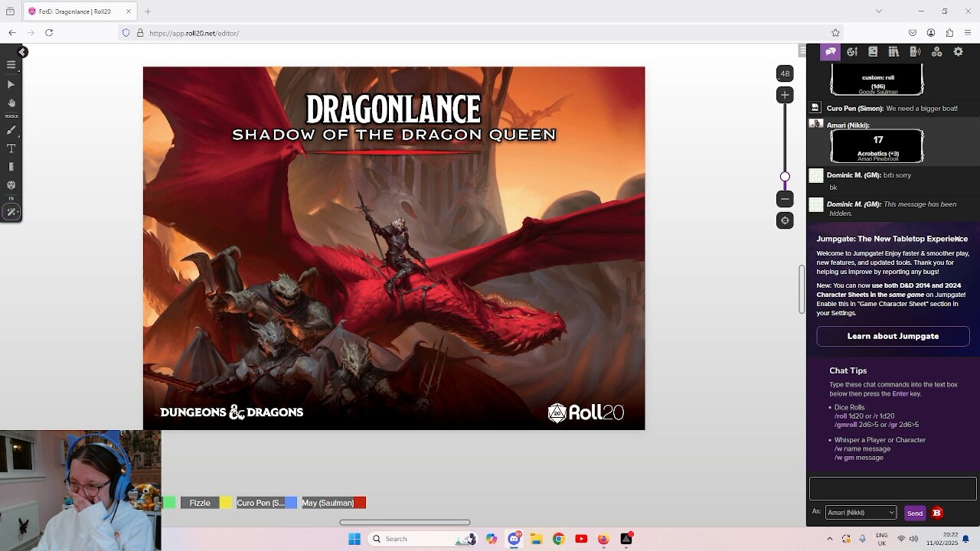Screen dimensions: 980x551
Task: Click the Windows taskbar Search box
Action: point(421,539)
